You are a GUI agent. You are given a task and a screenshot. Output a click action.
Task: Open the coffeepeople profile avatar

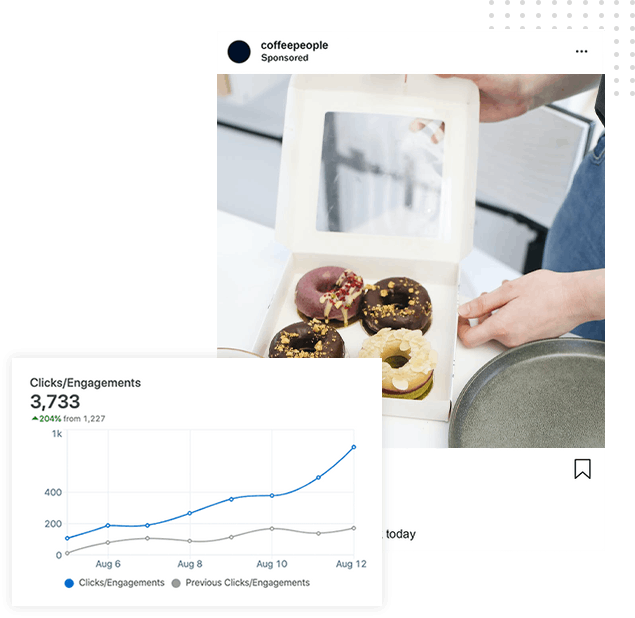(x=239, y=52)
